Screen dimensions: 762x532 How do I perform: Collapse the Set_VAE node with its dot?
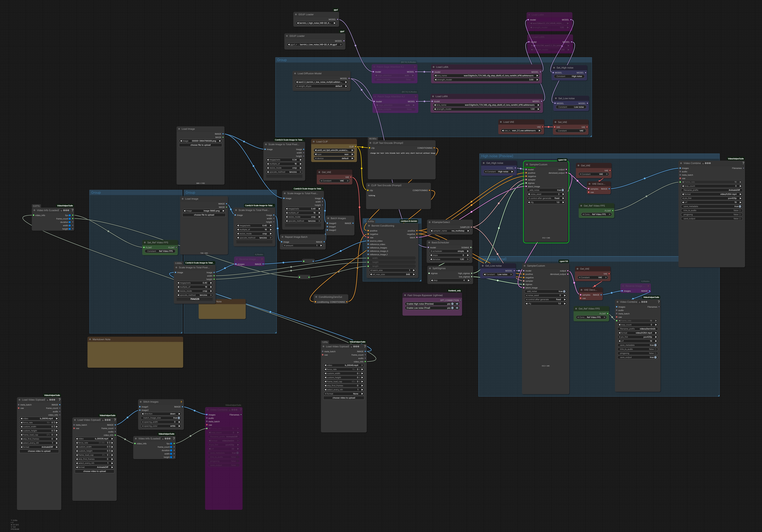point(555,122)
